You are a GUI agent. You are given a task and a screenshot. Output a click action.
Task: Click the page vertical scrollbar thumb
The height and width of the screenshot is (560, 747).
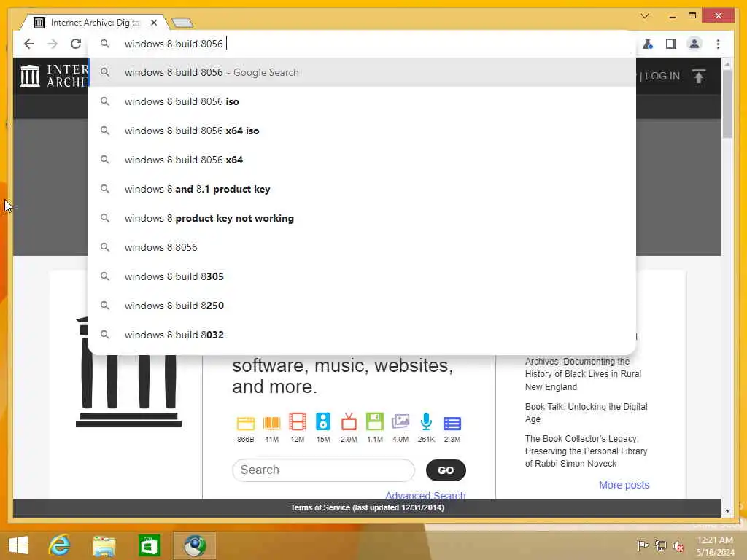tap(727, 104)
